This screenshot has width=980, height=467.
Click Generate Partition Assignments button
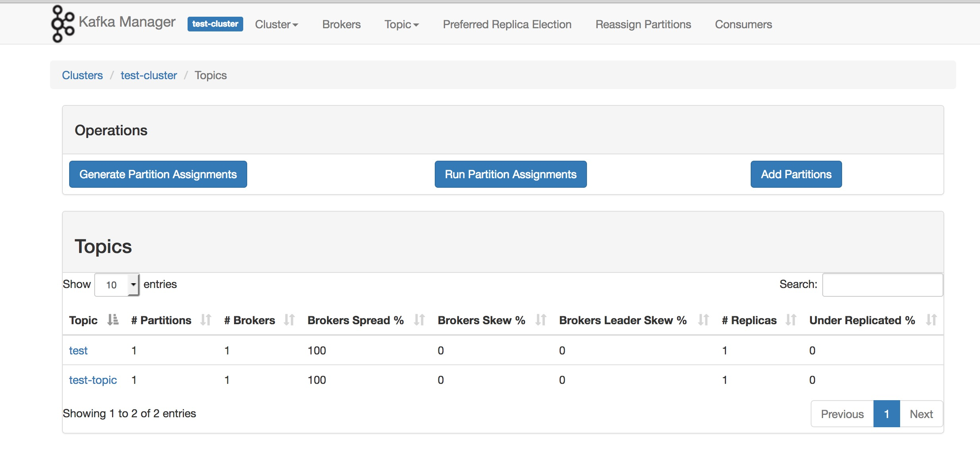[158, 174]
